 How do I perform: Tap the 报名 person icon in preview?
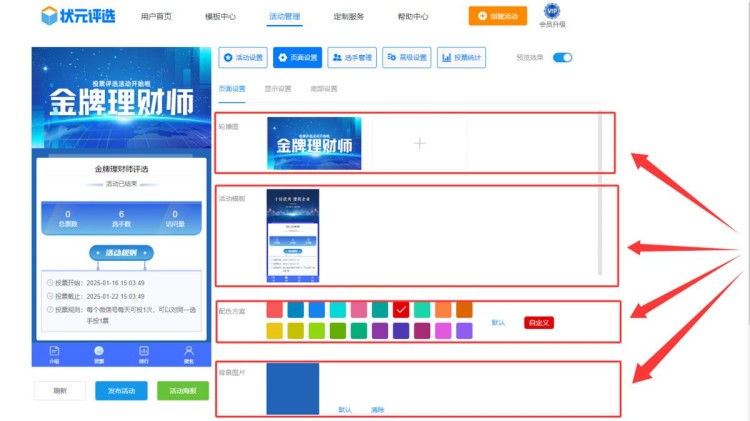click(188, 354)
